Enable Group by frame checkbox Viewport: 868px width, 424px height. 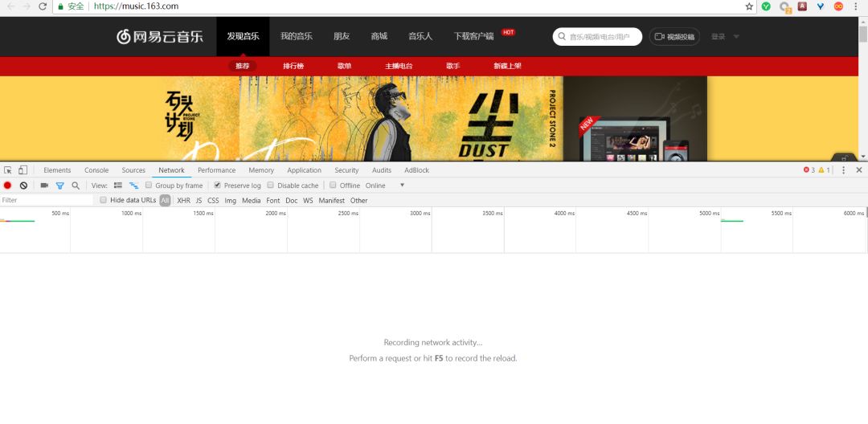tap(149, 185)
